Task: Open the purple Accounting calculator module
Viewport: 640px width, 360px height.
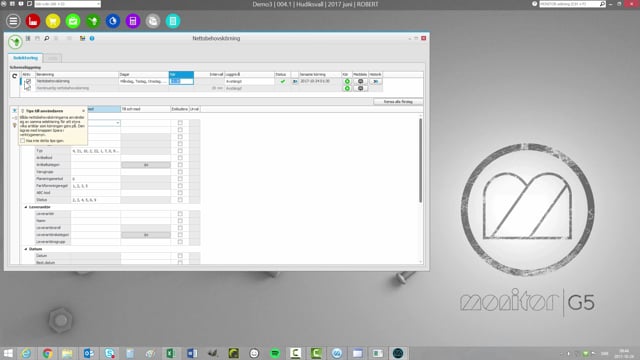Action: 133,21
